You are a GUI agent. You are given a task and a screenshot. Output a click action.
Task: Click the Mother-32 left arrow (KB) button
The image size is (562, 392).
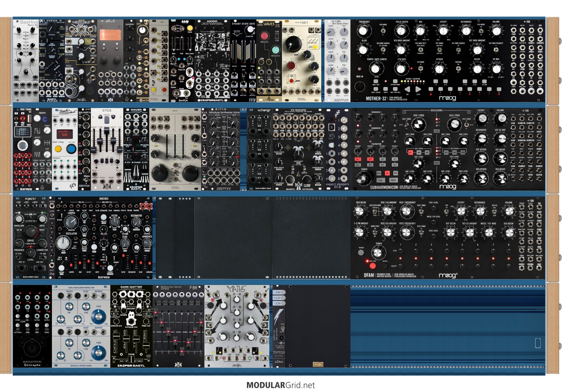(x=408, y=89)
